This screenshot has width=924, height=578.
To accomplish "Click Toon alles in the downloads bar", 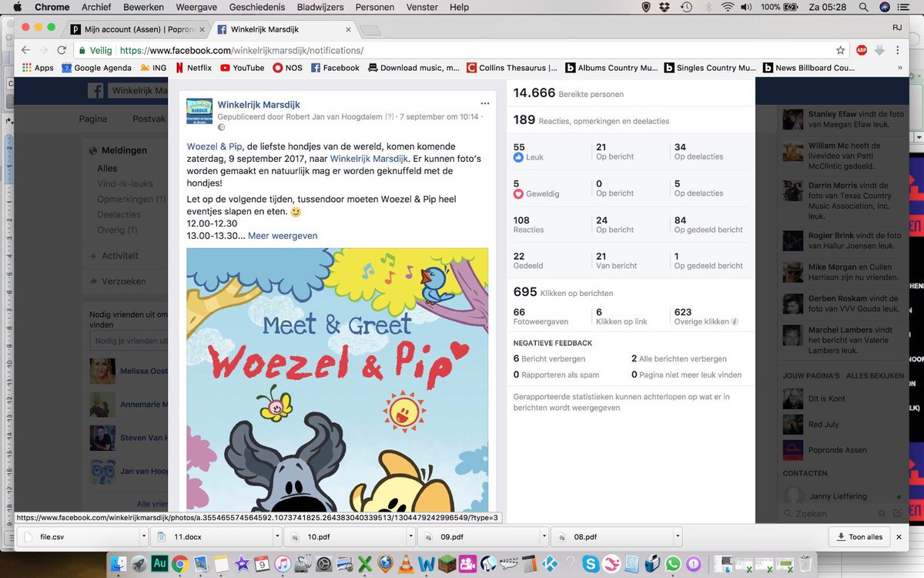I will [859, 536].
